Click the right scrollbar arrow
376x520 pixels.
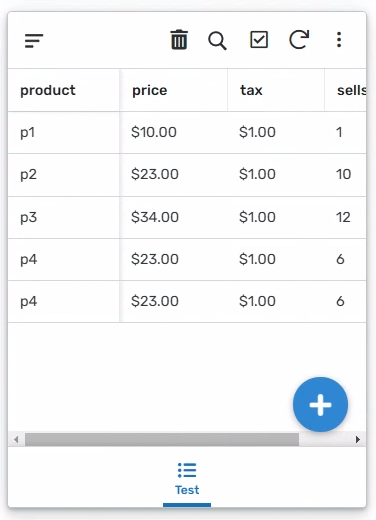pyautogui.click(x=358, y=439)
